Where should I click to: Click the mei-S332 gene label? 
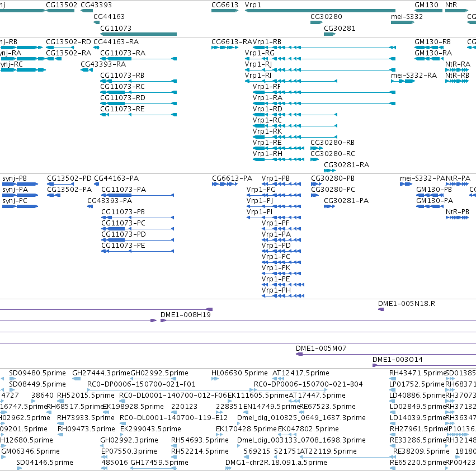[407, 16]
